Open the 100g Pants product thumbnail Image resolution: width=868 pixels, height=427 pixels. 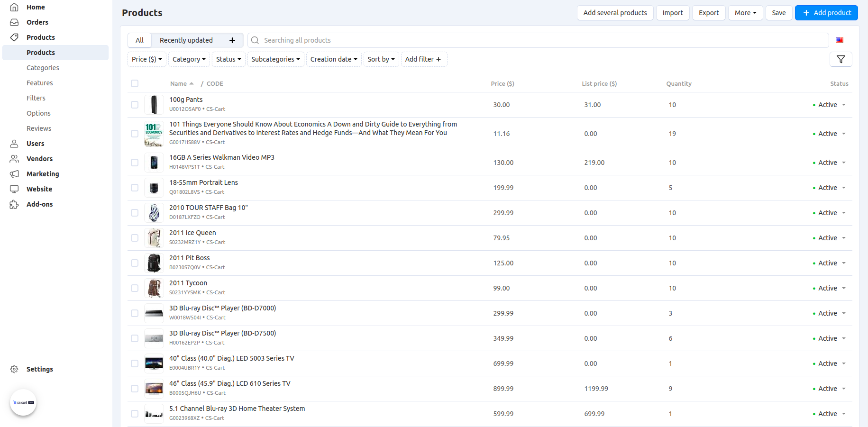pos(154,105)
